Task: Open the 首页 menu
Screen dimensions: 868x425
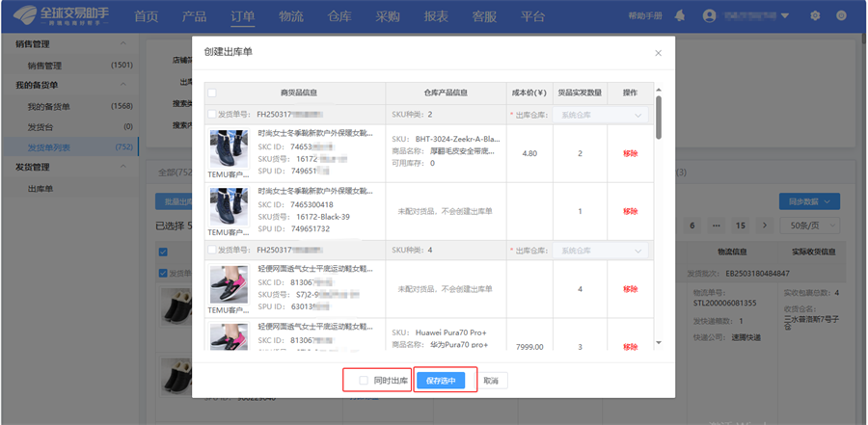Action: (147, 16)
